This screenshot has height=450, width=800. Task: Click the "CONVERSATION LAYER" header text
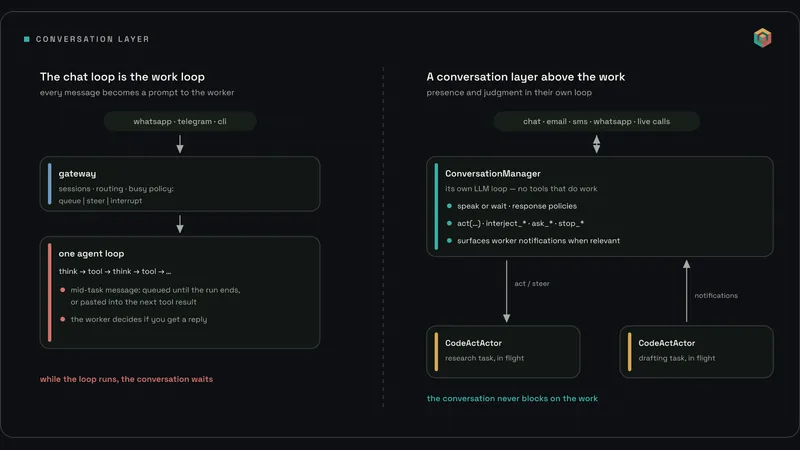[x=92, y=39]
